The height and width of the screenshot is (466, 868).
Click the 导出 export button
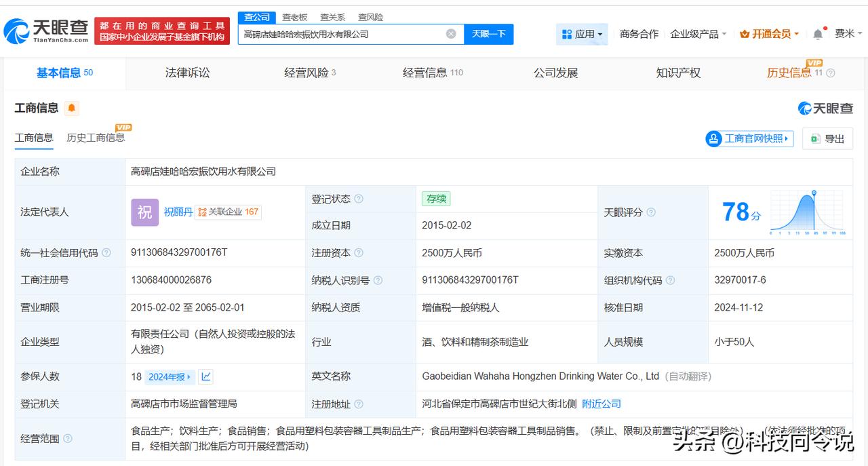pos(827,138)
